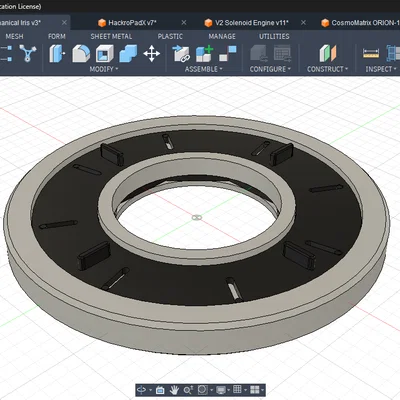This screenshot has height=400, width=400.
Task: Expand the MODIFY dropdown menu
Action: [x=104, y=69]
